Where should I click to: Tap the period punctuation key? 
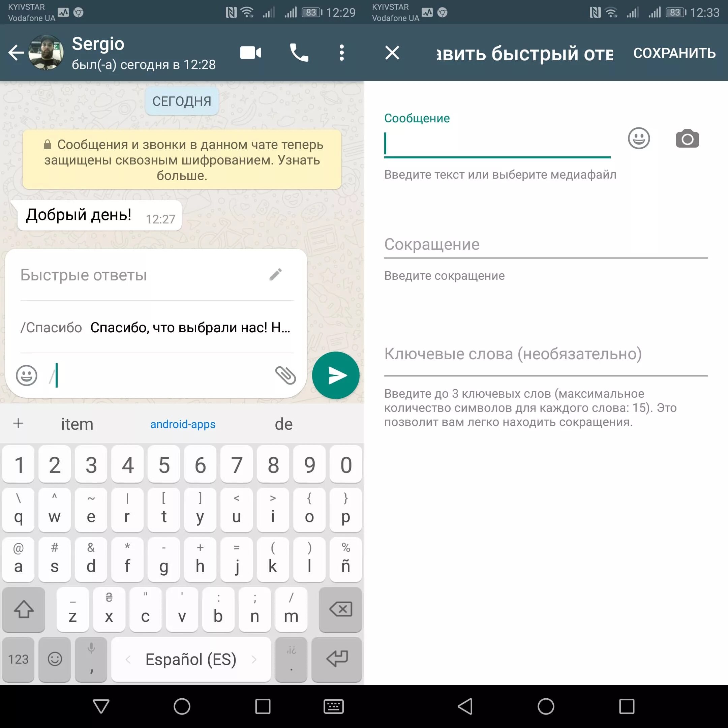click(x=291, y=660)
